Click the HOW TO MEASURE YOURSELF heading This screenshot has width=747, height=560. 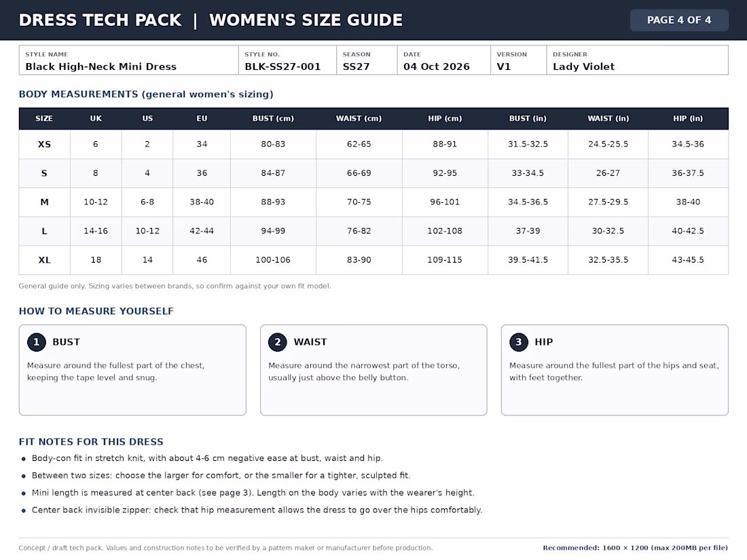[96, 311]
